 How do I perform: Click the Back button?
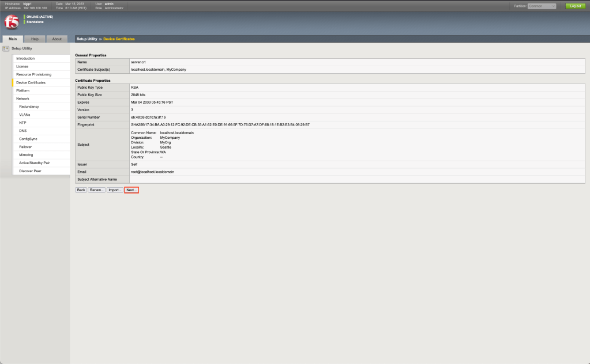click(81, 189)
